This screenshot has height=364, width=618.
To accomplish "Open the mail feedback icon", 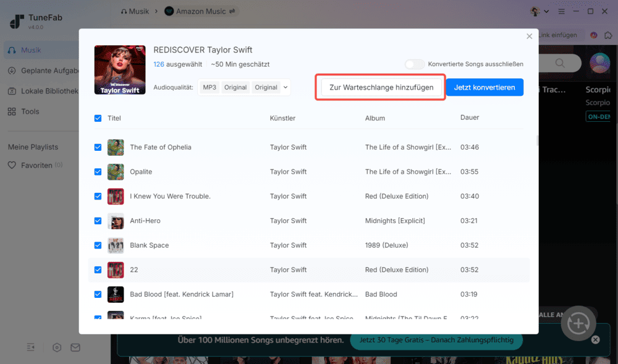I will (75, 347).
